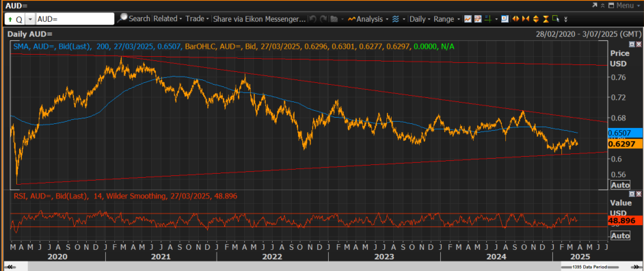The image size is (644, 271).
Task: Click the open folder toolbar icon
Action: (334, 19)
